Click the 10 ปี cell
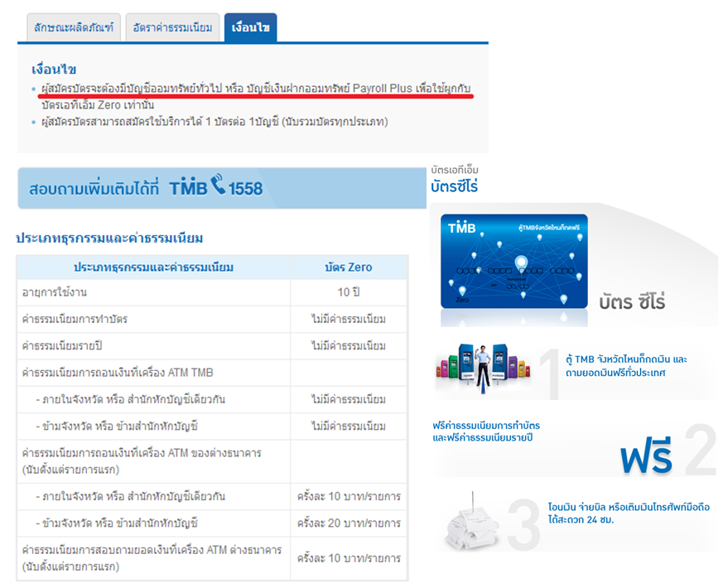Screen dimensions: 728x588 tap(349, 292)
